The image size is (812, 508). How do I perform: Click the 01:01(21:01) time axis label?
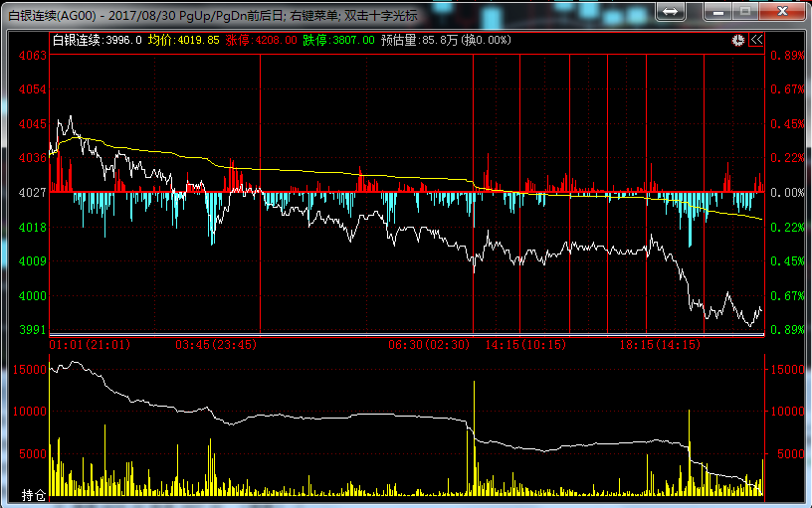90,345
